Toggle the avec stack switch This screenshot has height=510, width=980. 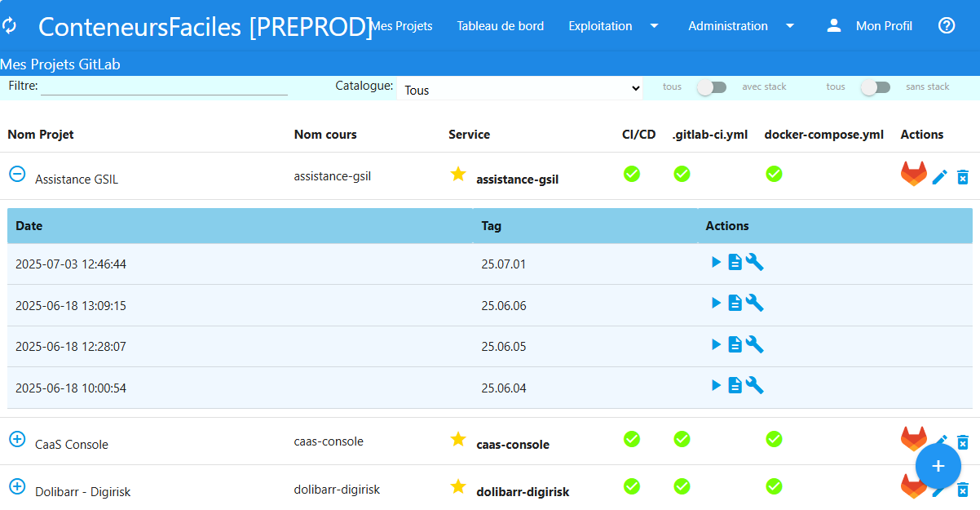tap(712, 86)
